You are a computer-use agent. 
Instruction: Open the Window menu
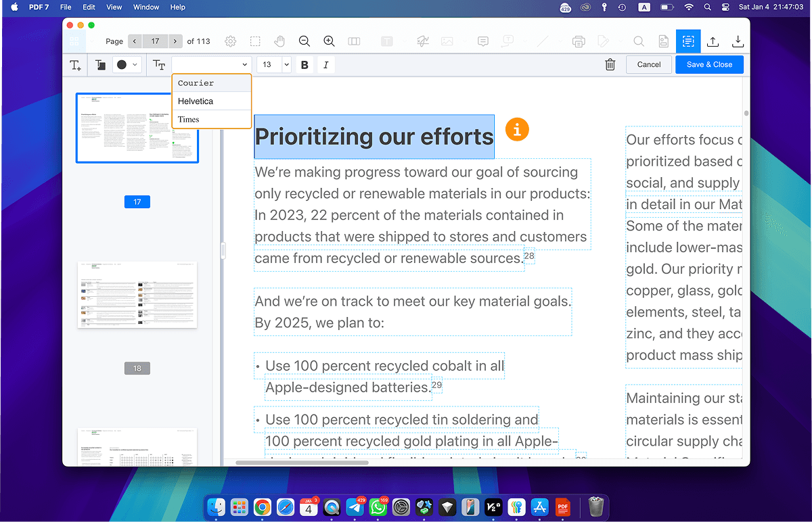coord(146,7)
